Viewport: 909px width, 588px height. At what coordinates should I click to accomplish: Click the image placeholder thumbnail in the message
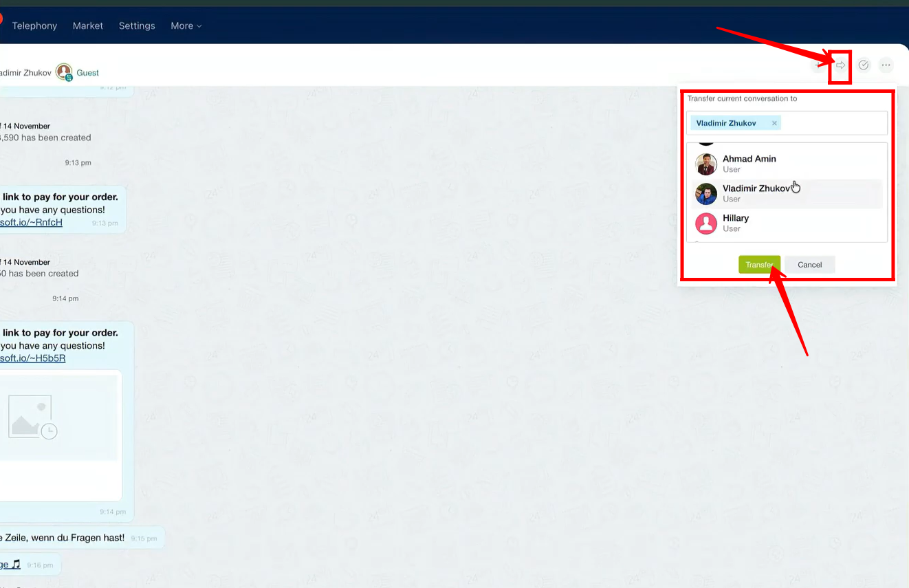pyautogui.click(x=32, y=417)
